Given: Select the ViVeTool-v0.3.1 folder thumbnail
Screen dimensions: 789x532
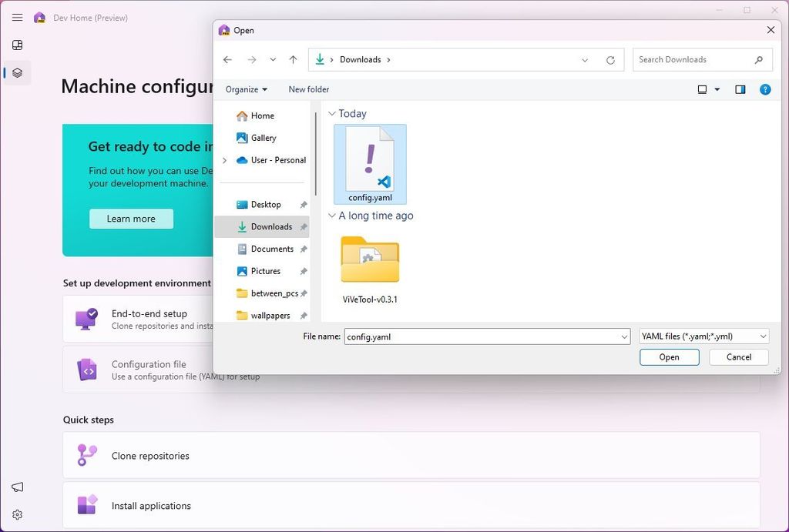Looking at the screenshot, I should pos(370,260).
